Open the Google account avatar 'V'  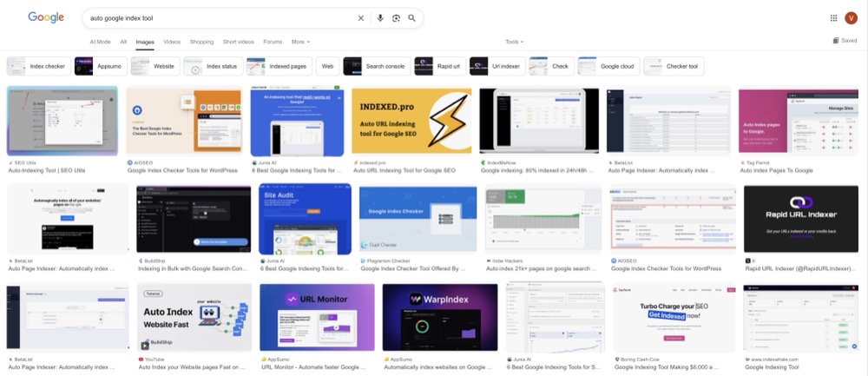(x=851, y=17)
